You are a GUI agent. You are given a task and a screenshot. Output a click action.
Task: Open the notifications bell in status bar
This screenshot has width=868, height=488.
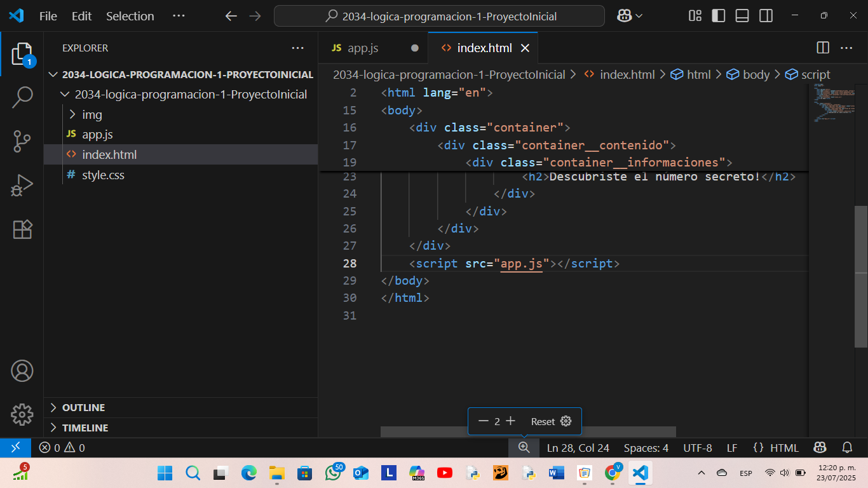pos(847,447)
